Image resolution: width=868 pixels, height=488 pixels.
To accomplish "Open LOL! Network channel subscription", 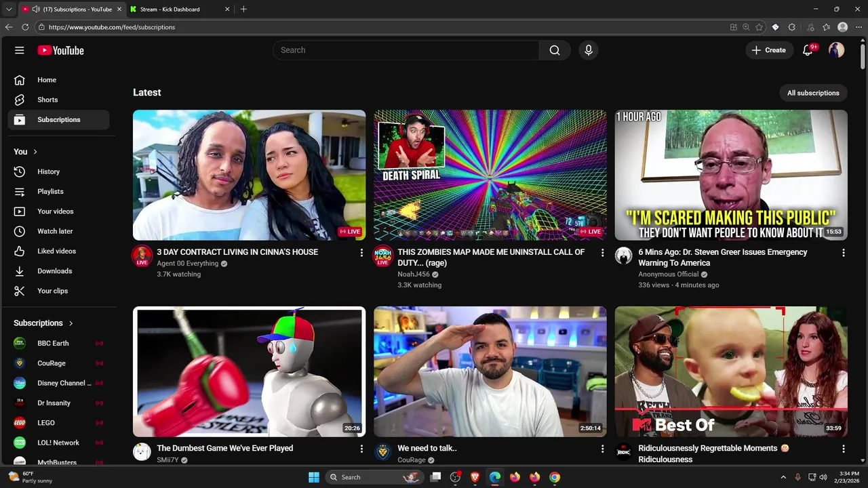I will tap(58, 443).
